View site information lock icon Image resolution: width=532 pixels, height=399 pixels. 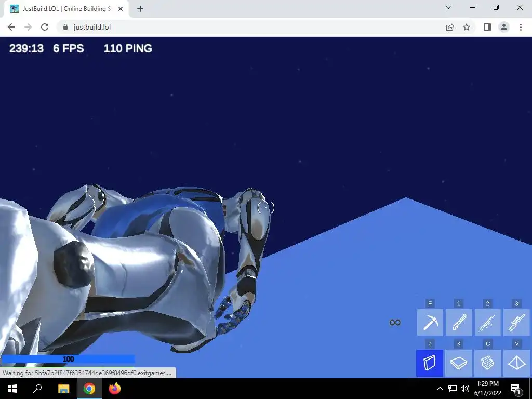[x=65, y=27]
